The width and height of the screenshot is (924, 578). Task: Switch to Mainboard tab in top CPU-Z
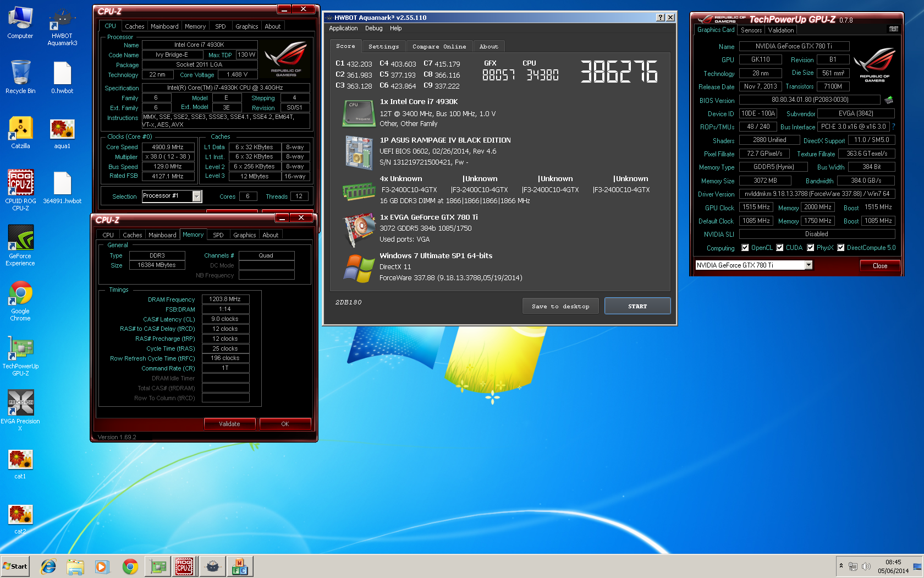pos(164,26)
